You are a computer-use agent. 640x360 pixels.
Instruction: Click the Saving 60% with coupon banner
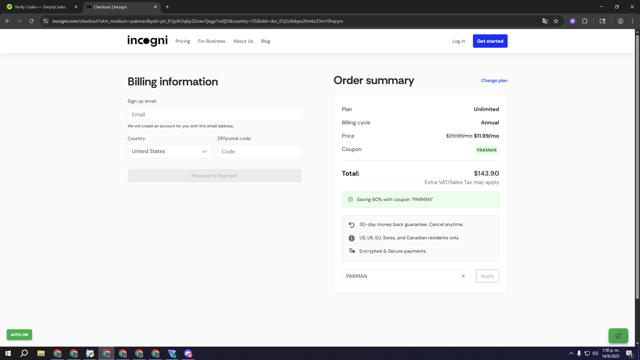pyautogui.click(x=420, y=200)
